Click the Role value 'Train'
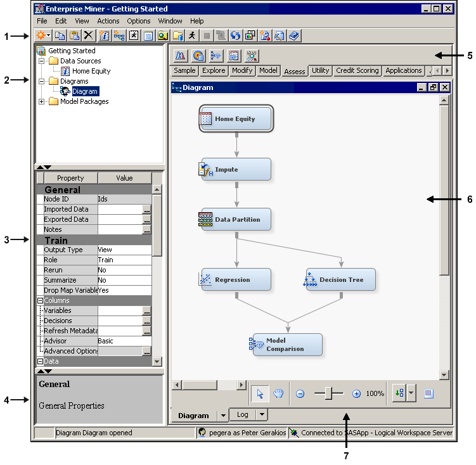Screen dimensions: 476x465 (124, 260)
